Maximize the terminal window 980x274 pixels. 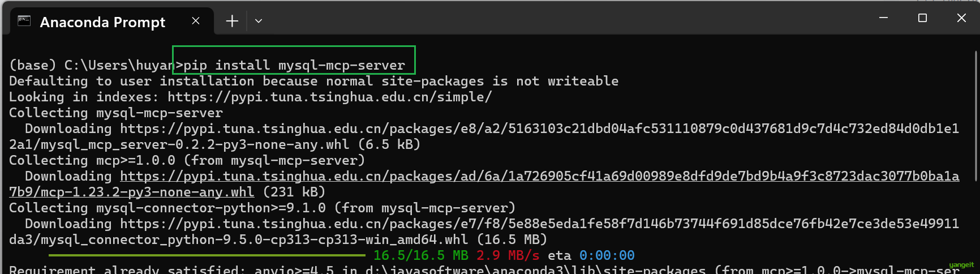922,18
